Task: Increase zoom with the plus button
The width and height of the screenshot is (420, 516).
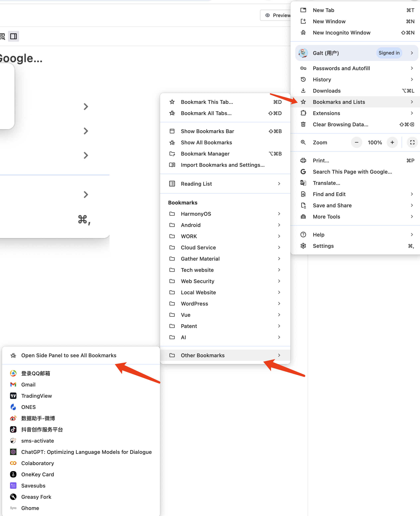Action: (x=392, y=142)
